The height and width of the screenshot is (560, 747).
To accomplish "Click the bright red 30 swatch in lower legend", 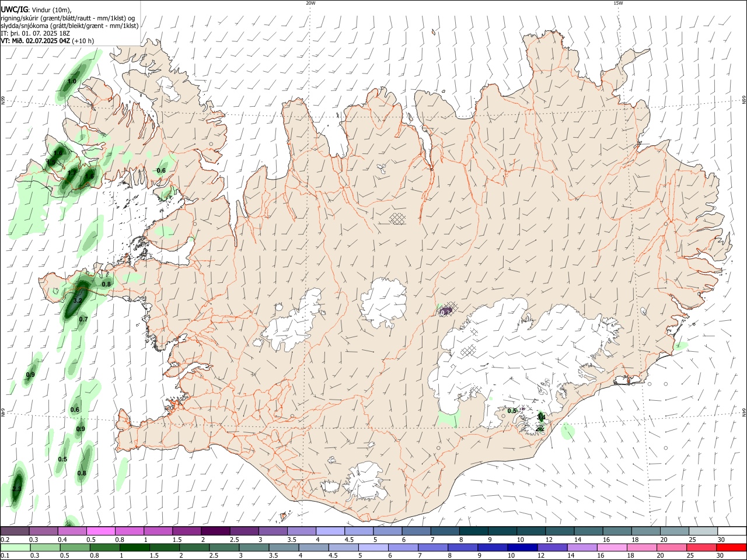I will (731, 548).
